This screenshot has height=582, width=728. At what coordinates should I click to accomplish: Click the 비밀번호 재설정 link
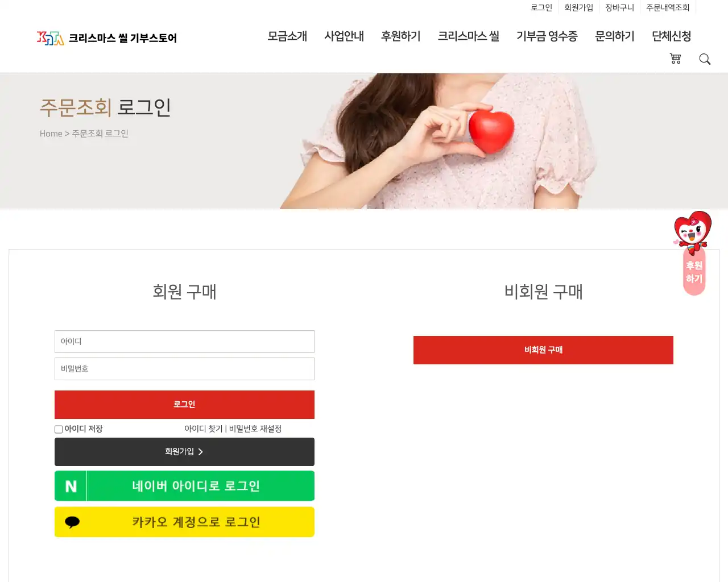(x=255, y=429)
